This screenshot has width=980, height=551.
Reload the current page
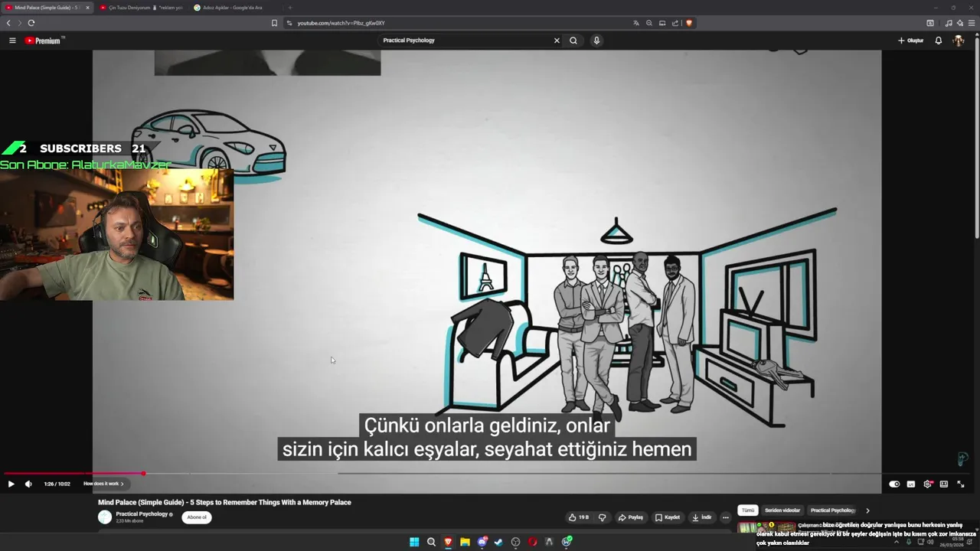pos(31,23)
